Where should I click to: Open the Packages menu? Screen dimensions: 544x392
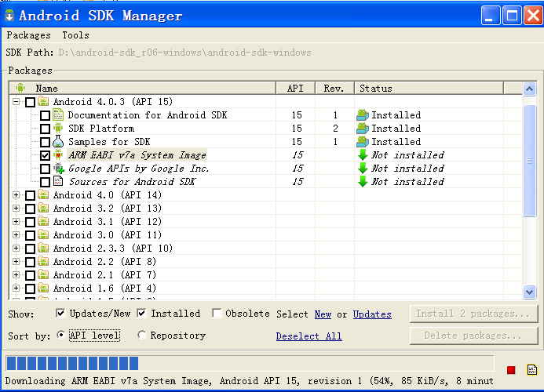28,35
